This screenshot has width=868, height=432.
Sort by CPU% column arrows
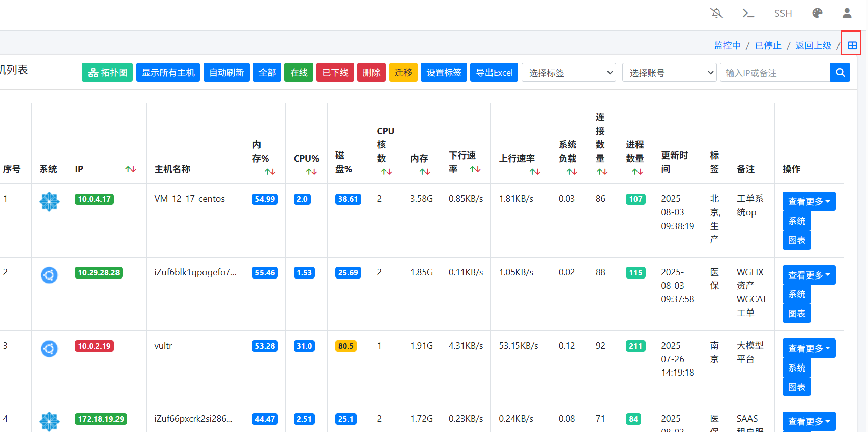point(311,172)
